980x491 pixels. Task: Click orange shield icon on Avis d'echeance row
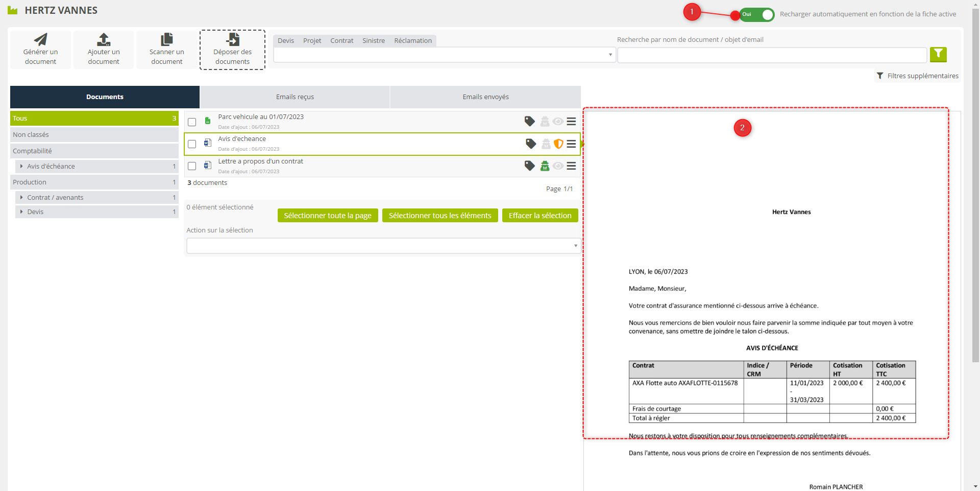click(558, 144)
